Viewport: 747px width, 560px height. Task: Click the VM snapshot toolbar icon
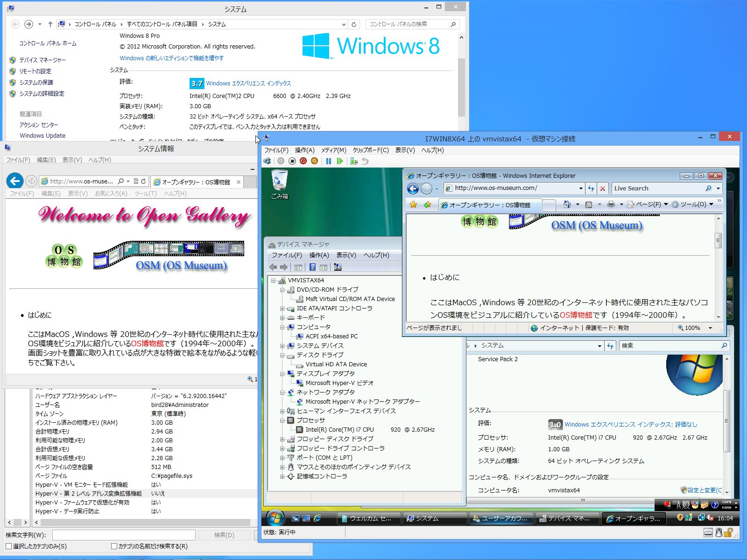(x=353, y=161)
